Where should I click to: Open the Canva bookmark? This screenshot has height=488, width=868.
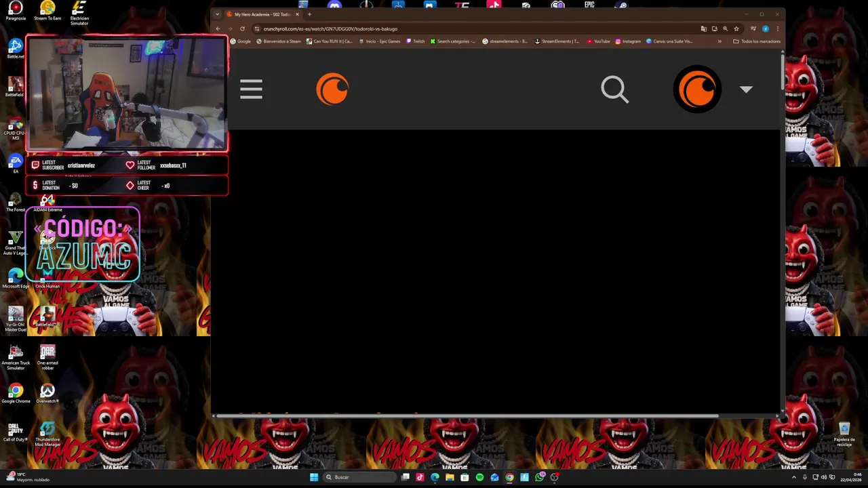[x=669, y=41]
